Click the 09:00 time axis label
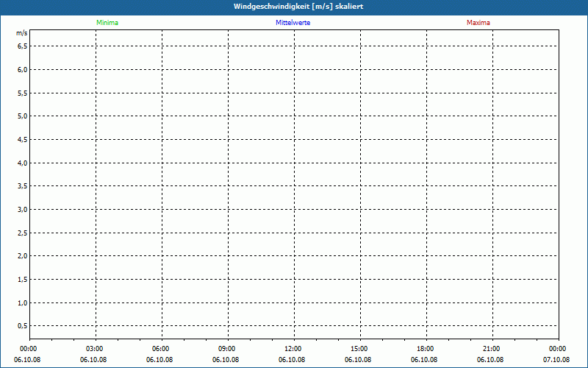The width and height of the screenshot is (588, 368). [227, 349]
